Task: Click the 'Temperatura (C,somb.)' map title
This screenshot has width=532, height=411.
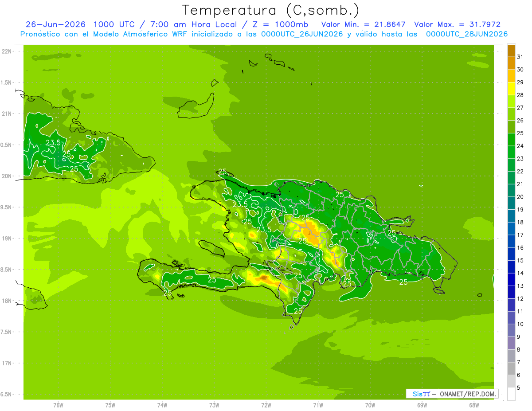Action: (x=271, y=10)
